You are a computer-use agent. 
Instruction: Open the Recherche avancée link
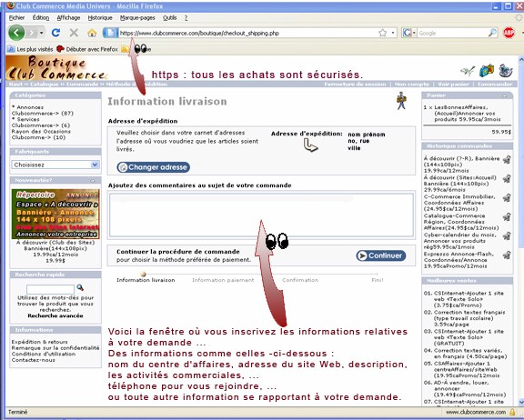pyautogui.click(x=55, y=315)
